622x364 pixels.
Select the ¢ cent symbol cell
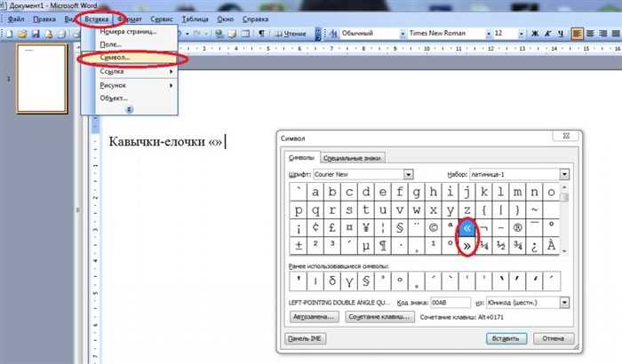click(315, 228)
